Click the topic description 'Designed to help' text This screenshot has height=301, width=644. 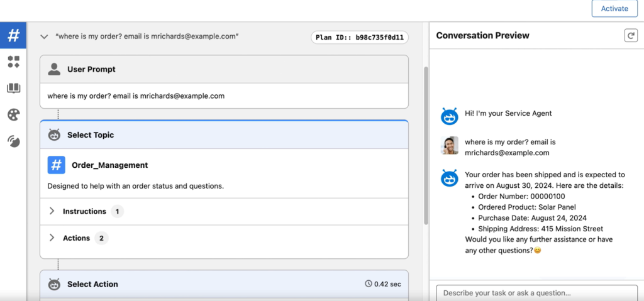coord(136,186)
